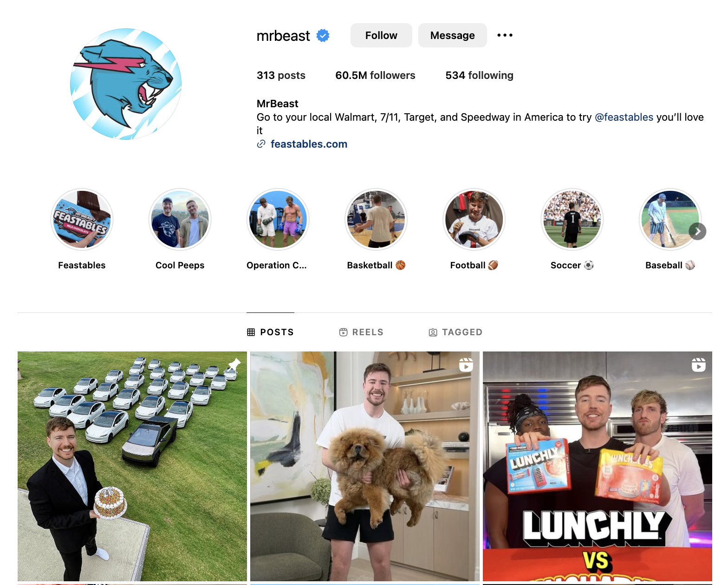View the Soccer story highlight
Screen dimensions: 728x585
(x=572, y=220)
